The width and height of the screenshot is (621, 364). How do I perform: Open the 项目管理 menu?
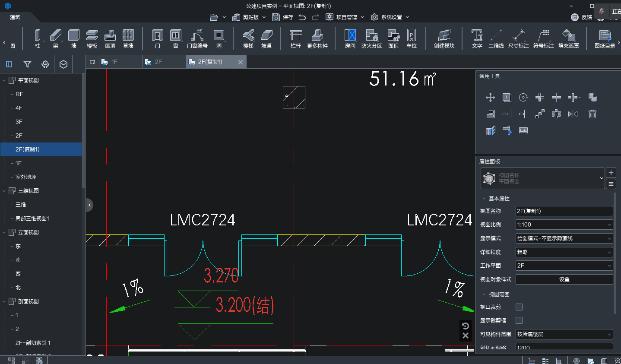click(x=345, y=17)
